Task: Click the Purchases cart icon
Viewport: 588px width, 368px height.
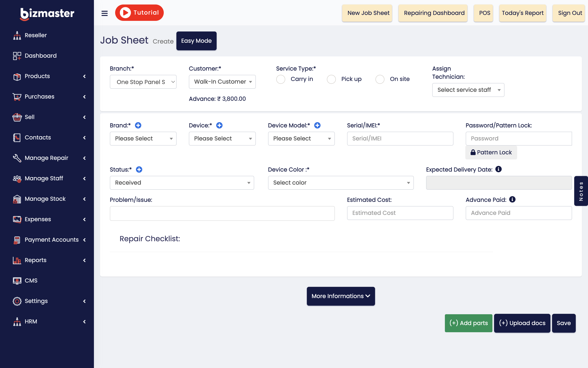Action: (x=17, y=97)
